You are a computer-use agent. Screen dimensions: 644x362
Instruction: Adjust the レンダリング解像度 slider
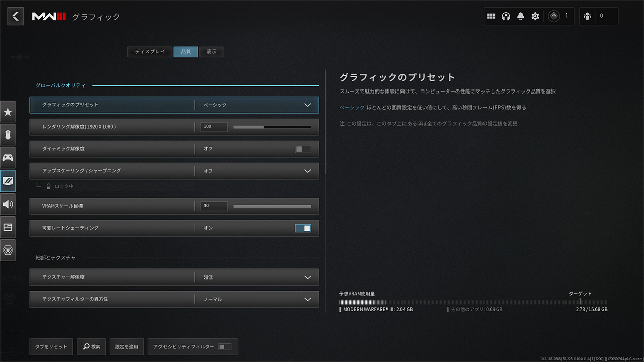tap(272, 127)
